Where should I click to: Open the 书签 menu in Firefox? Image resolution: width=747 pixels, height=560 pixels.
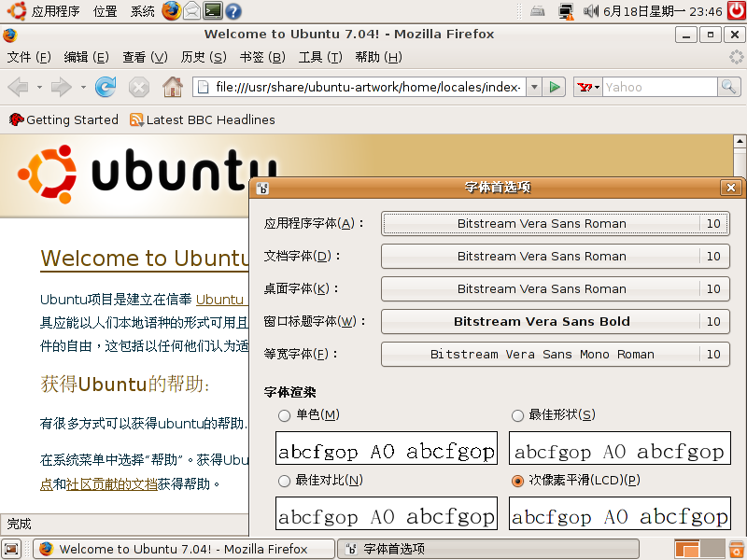pos(262,58)
